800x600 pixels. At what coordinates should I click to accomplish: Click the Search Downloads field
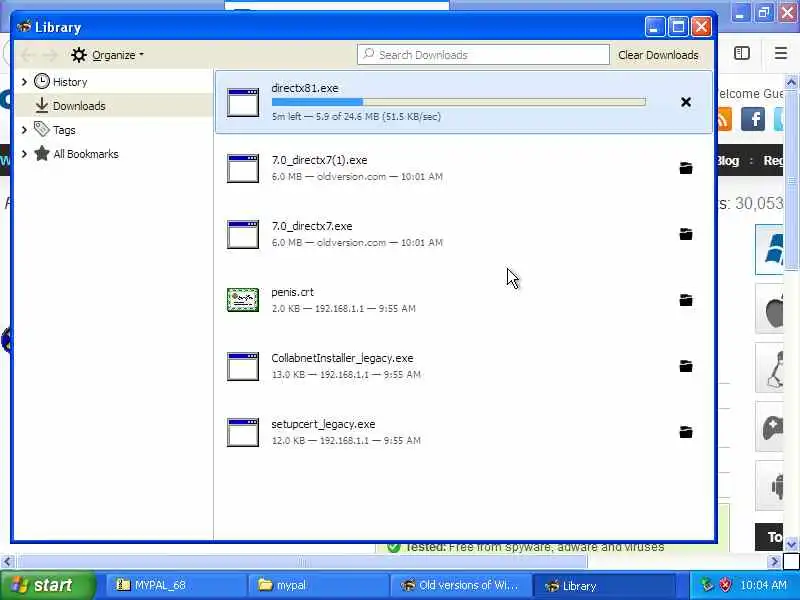(483, 55)
